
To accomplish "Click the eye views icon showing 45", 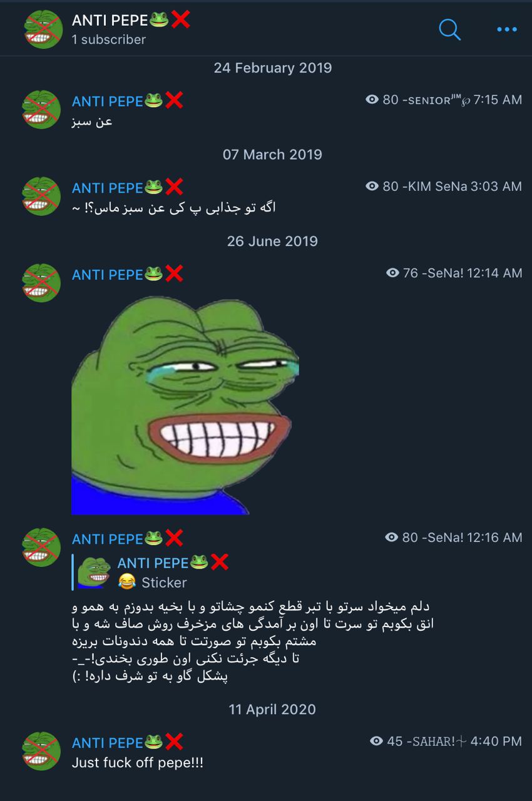I will (x=376, y=741).
